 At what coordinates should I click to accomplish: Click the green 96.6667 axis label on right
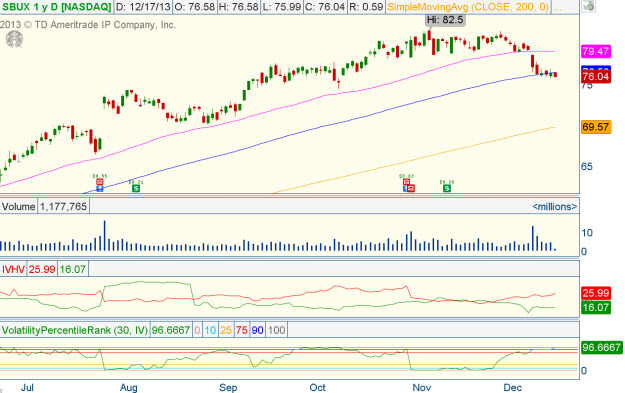coord(601,348)
